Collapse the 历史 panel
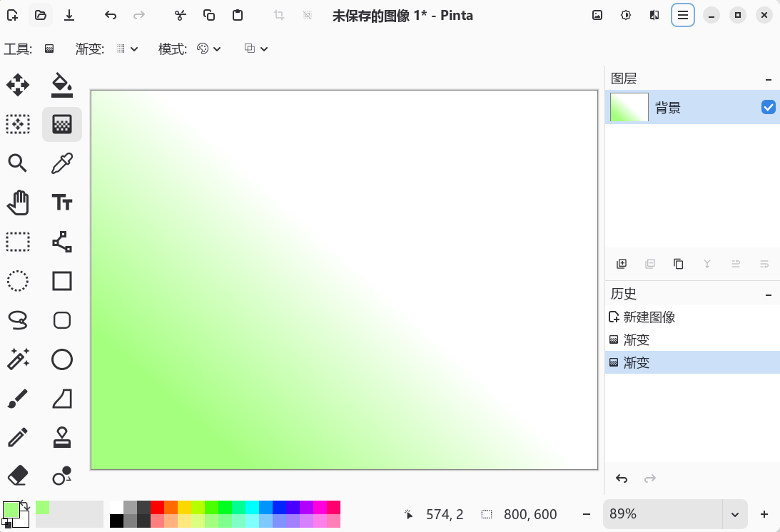The height and width of the screenshot is (532, 780). point(769,294)
